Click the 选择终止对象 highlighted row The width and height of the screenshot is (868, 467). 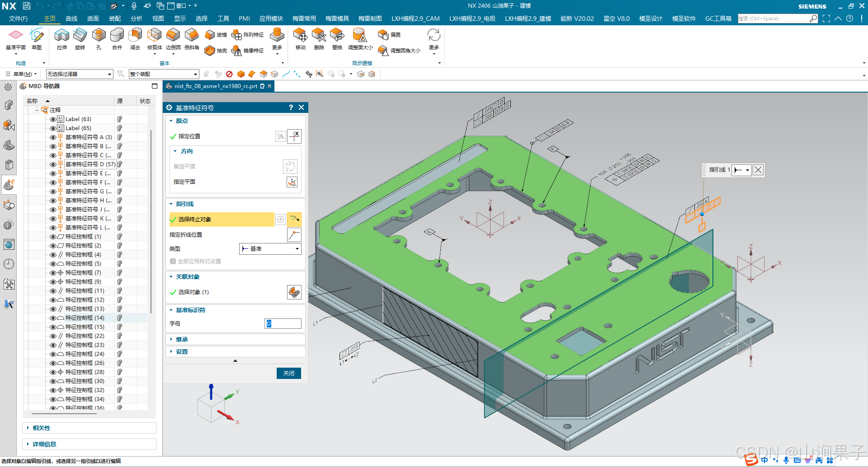tap(222, 219)
